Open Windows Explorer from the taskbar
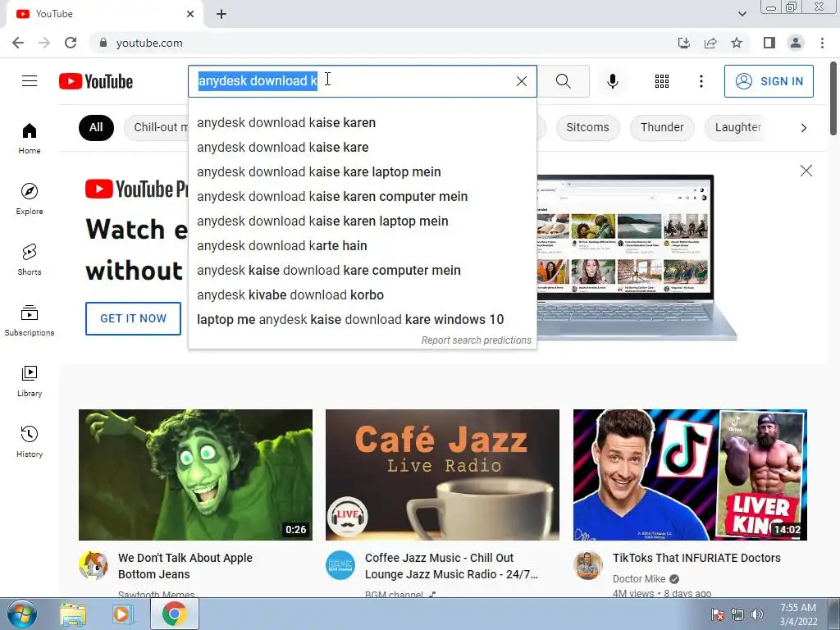840x630 pixels. coord(73,614)
